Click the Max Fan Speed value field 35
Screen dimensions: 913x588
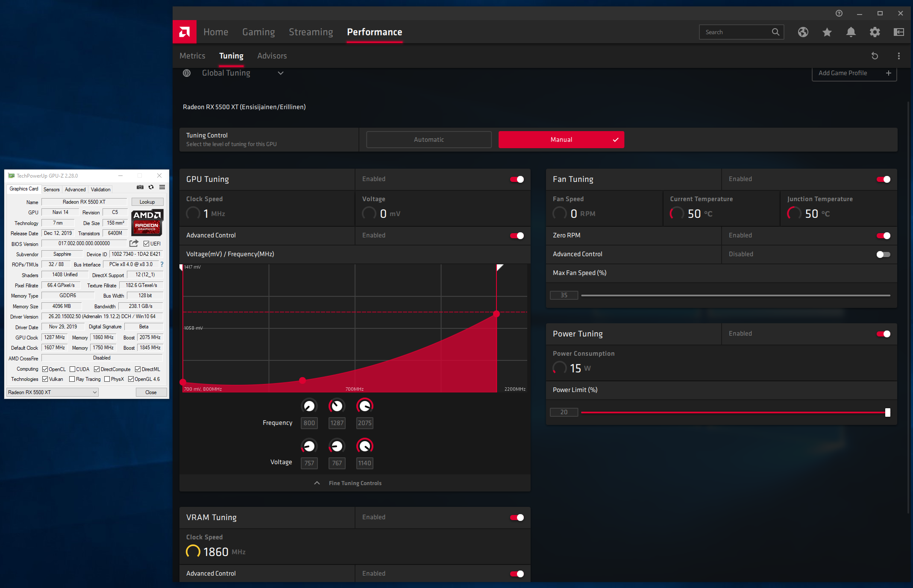pos(564,295)
